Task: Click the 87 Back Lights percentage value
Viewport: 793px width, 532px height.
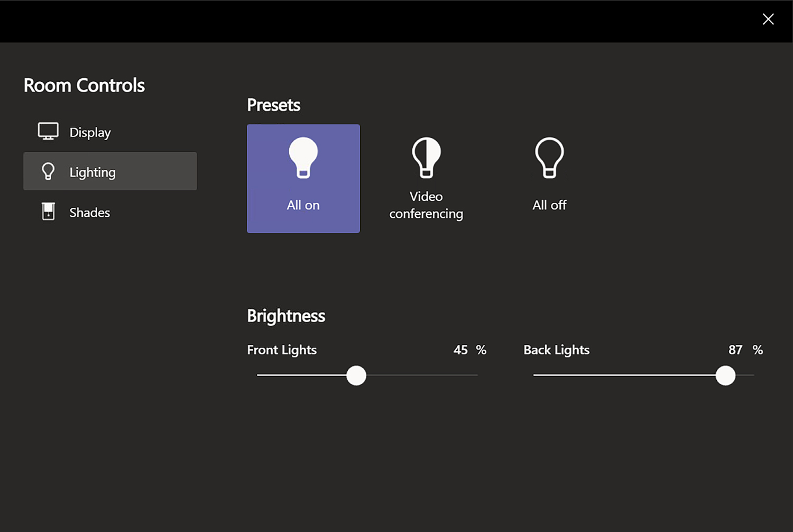Action: [x=735, y=350]
